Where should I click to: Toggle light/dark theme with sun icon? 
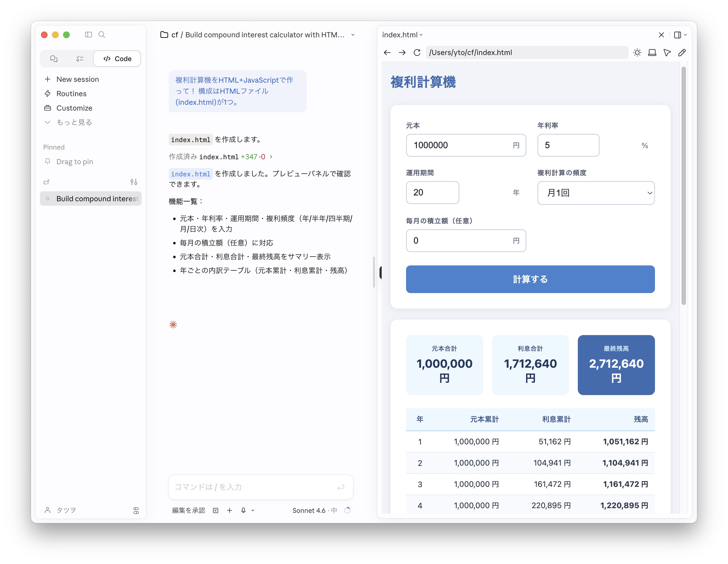click(x=637, y=52)
